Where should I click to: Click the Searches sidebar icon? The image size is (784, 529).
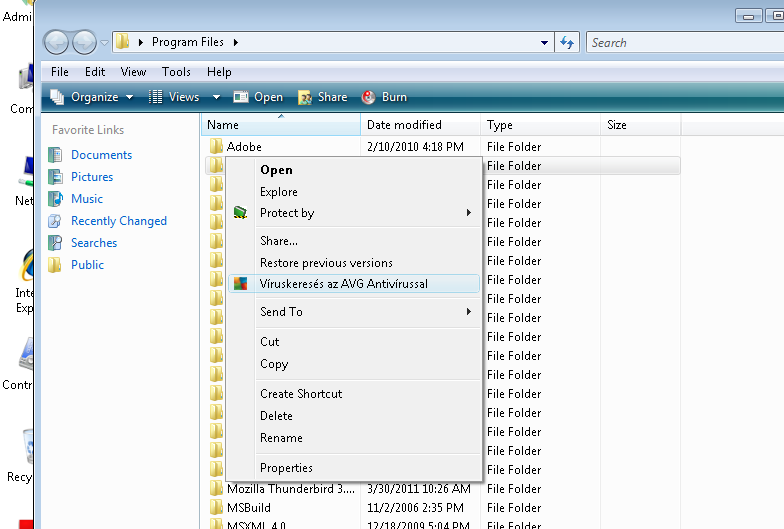coord(55,243)
